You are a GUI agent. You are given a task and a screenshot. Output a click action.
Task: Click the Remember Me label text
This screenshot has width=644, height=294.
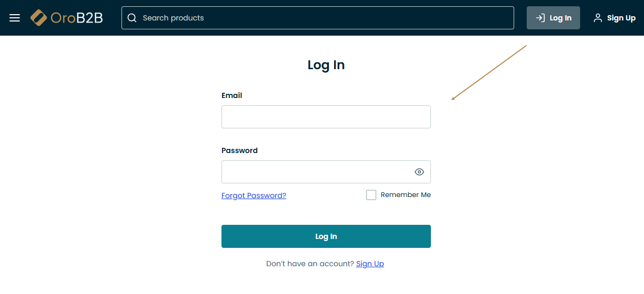click(406, 195)
